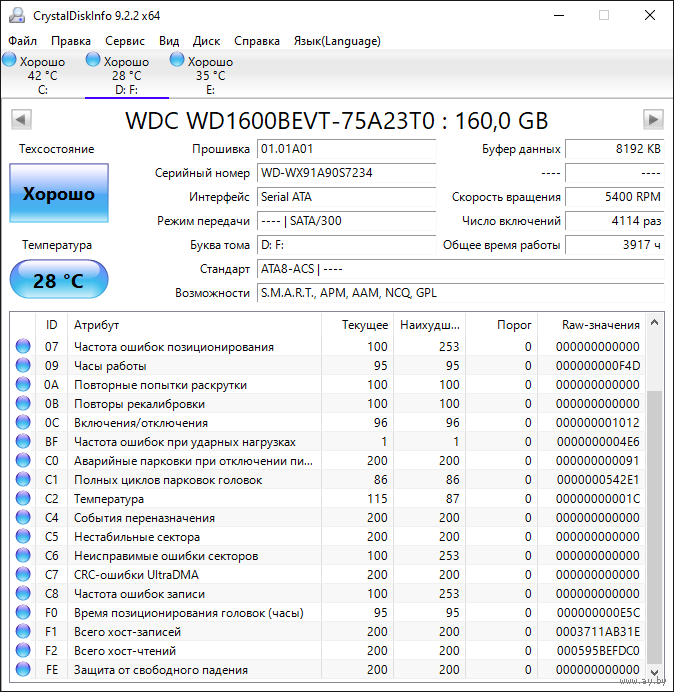The image size is (674, 692).
Task: Click status orb for C2 Температура row
Action: tap(23, 498)
